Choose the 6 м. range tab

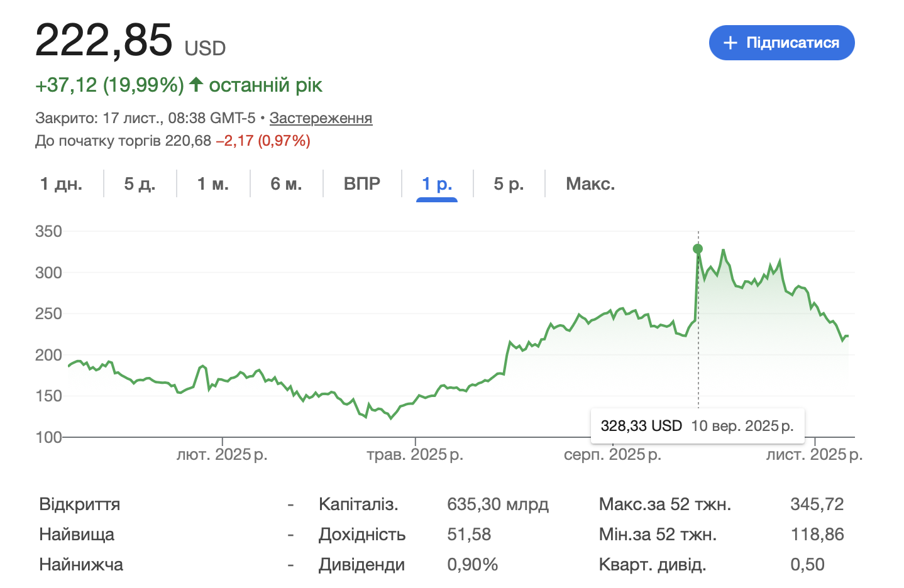[x=286, y=184]
